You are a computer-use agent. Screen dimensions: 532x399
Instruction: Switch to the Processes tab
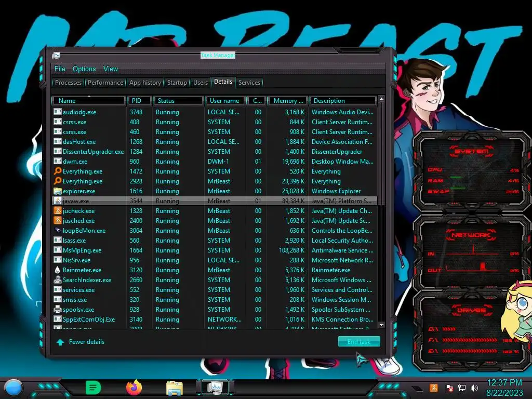click(x=68, y=83)
